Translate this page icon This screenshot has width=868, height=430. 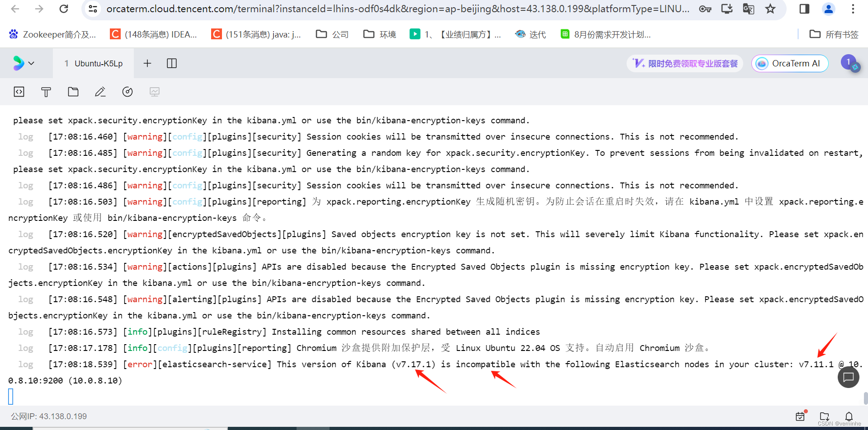pyautogui.click(x=749, y=9)
